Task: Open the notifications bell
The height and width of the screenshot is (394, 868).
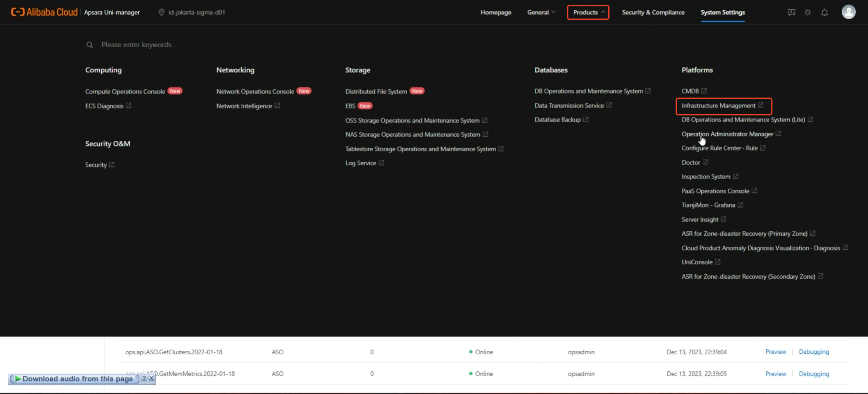Action: (824, 12)
